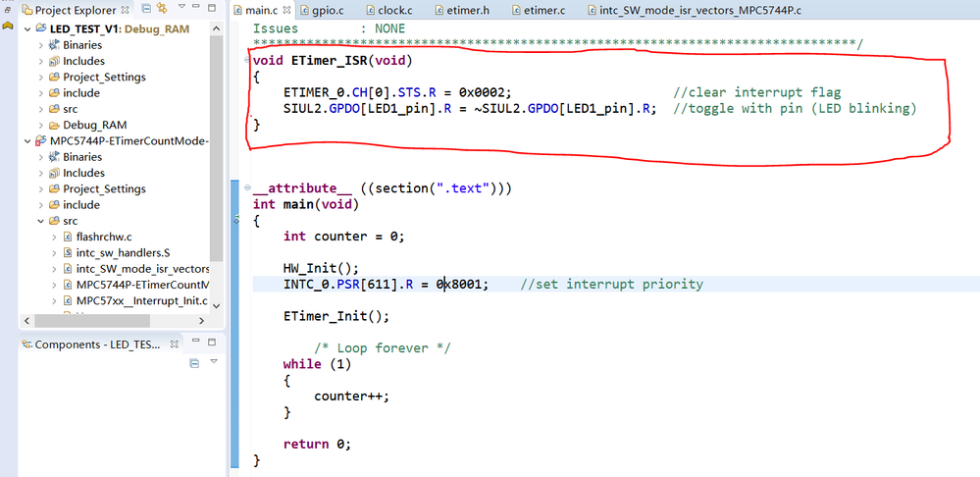Image resolution: width=980 pixels, height=477 pixels.
Task: Select MPC5744P-ETimerCountM source file in tree
Action: (142, 285)
